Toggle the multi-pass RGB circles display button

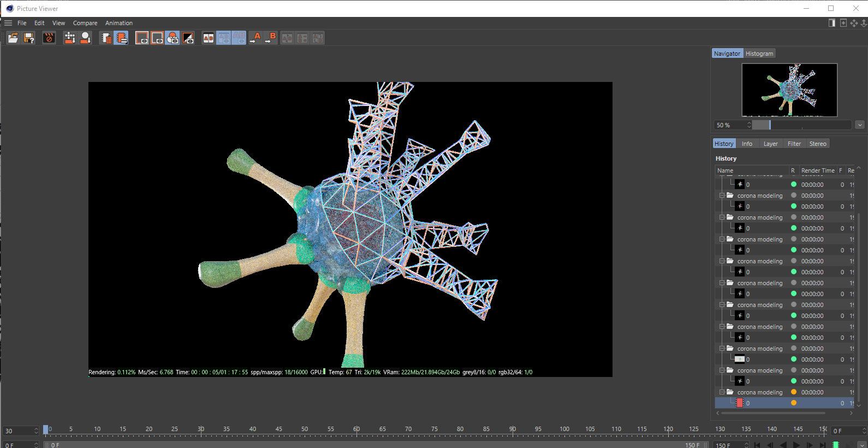(173, 38)
